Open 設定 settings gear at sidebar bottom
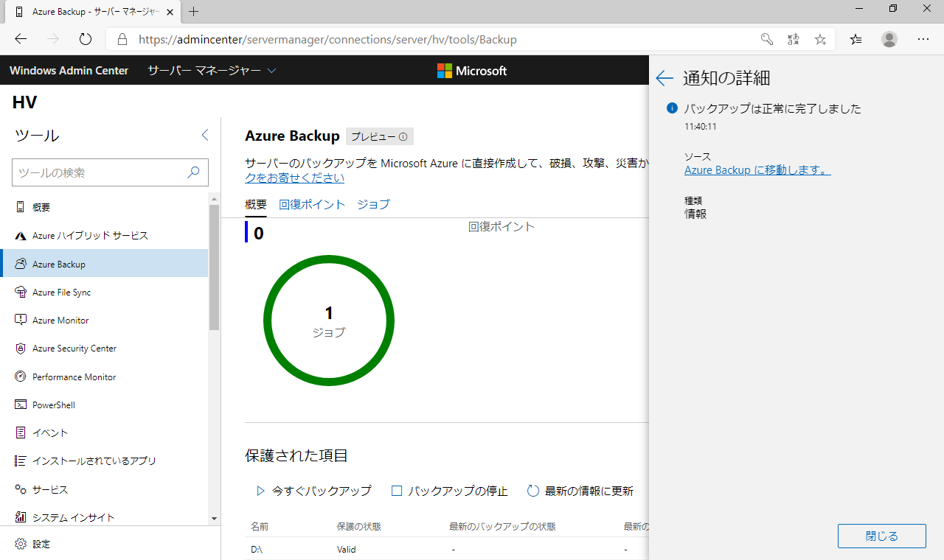Screen dimensions: 944x560 point(20,544)
